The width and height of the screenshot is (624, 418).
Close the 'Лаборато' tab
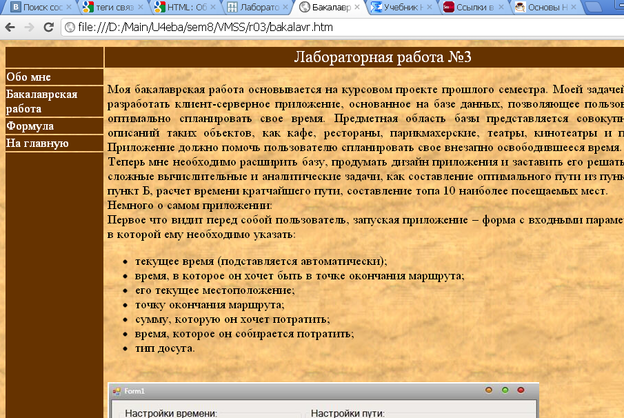click(x=285, y=7)
